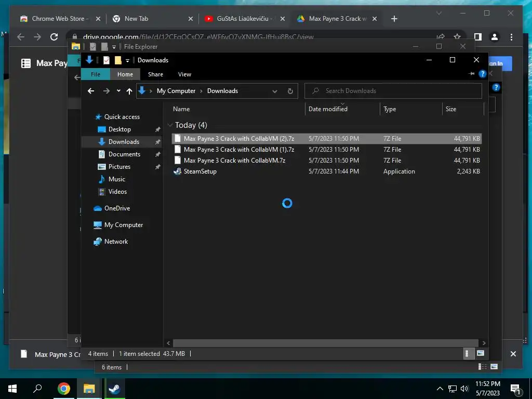Open Chrome side panel icon
This screenshot has width=532, height=399.
478,37
